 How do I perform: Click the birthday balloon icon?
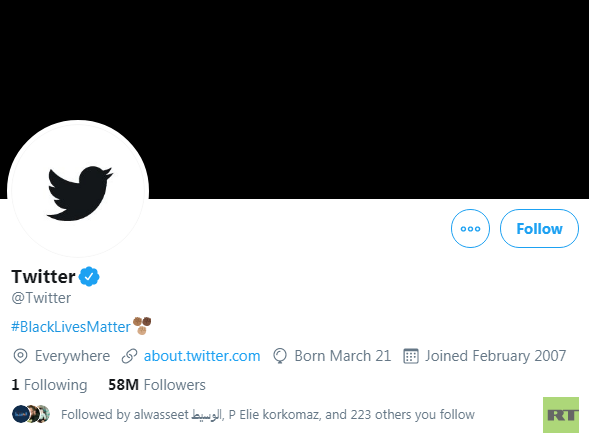click(x=280, y=356)
